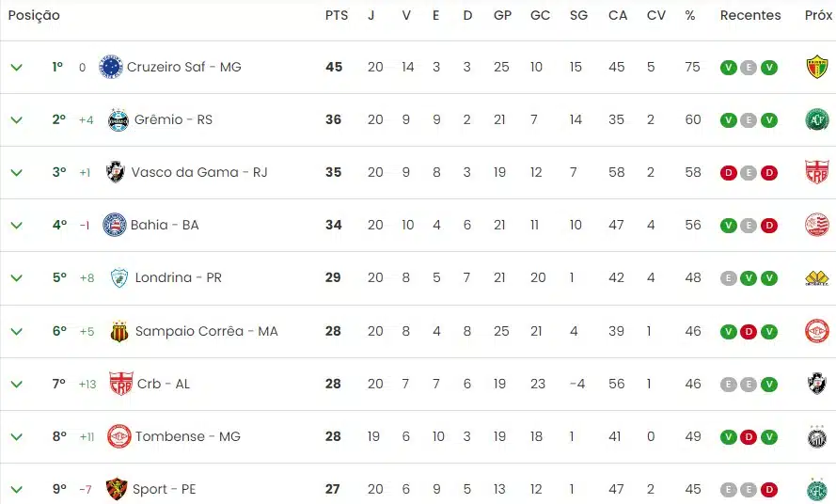Click the Sampaio Corrêa crest icon
This screenshot has height=504, width=836.
(119, 331)
